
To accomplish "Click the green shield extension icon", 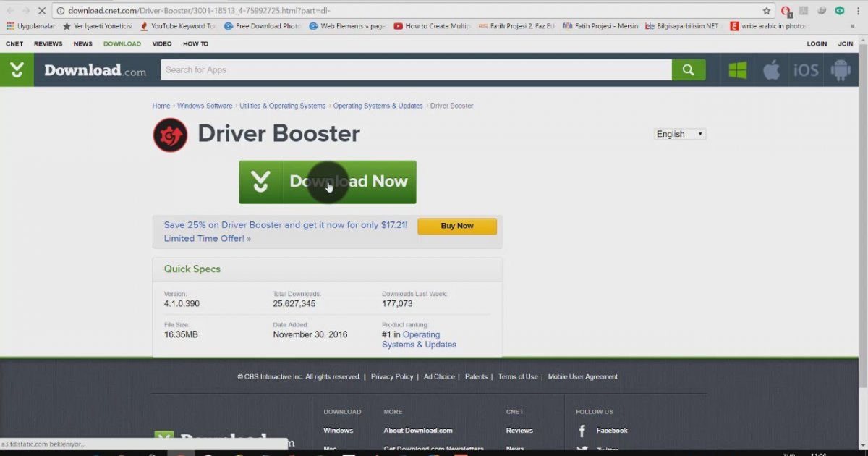I will click(x=840, y=11).
